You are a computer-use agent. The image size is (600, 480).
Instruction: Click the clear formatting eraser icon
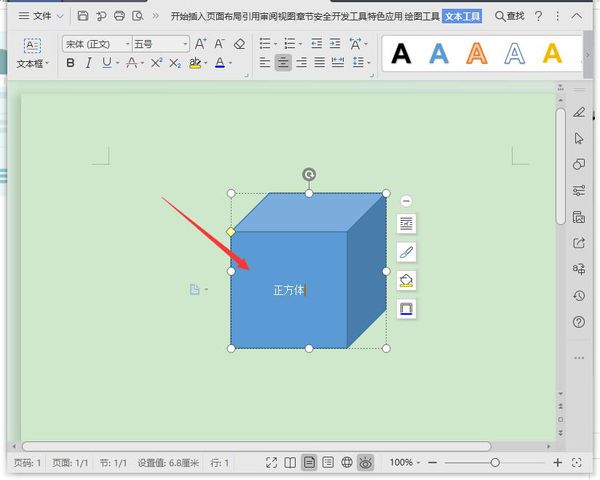(x=239, y=44)
